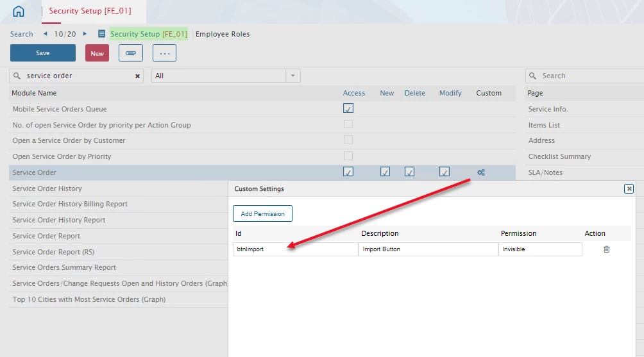Open the Invisible permission dropdown
This screenshot has width=644, height=357.
[x=540, y=249]
